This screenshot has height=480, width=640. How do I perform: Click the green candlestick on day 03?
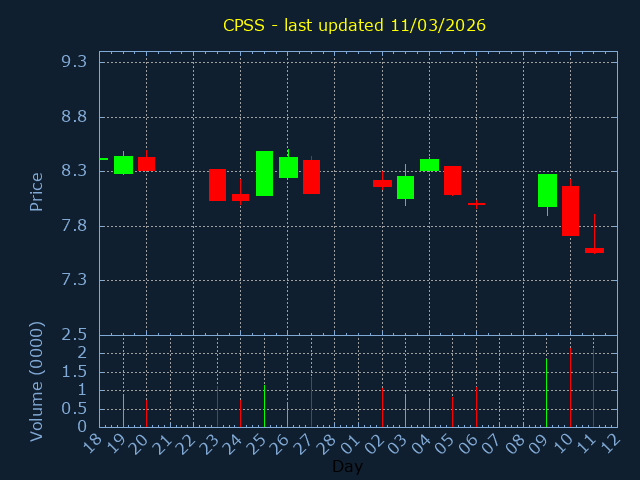[405, 187]
